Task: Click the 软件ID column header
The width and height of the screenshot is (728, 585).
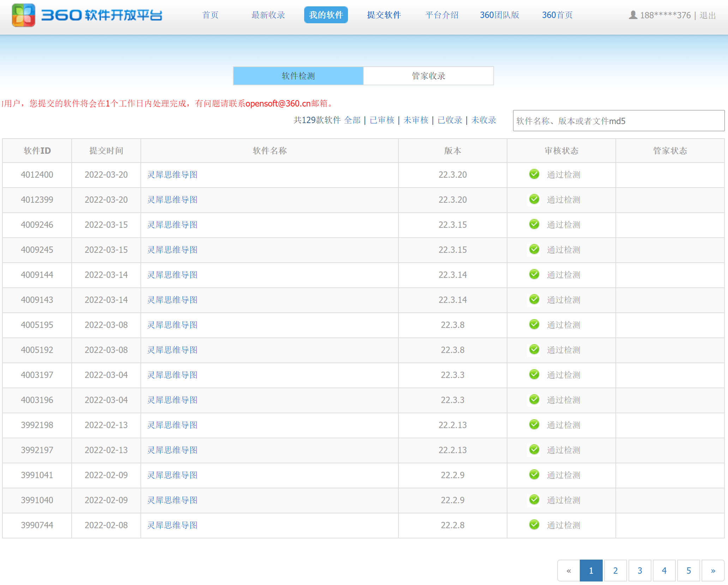Action: point(37,151)
